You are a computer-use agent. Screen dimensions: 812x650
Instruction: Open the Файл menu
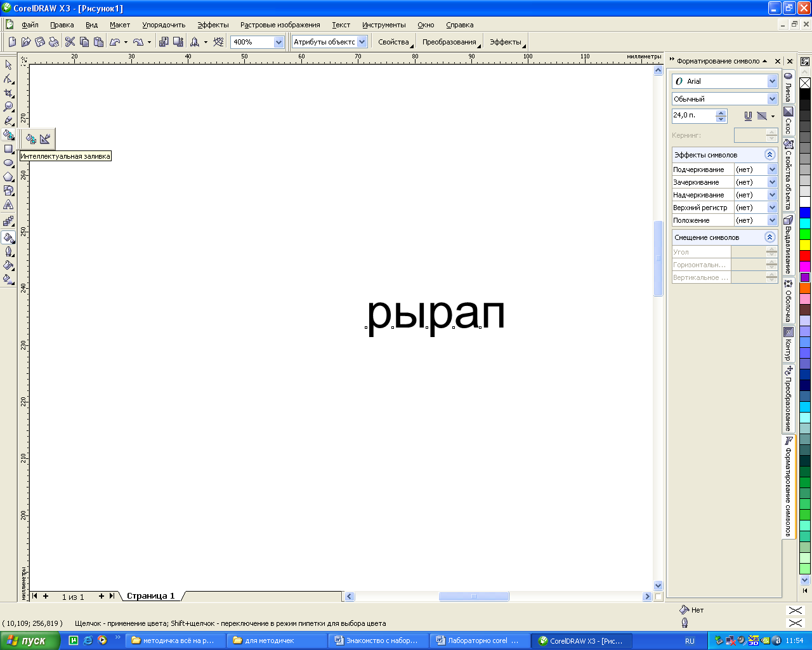pos(30,25)
